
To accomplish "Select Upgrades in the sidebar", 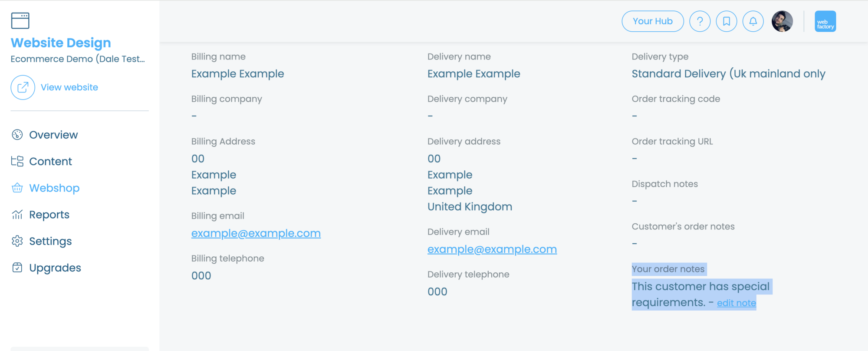I will coord(55,268).
